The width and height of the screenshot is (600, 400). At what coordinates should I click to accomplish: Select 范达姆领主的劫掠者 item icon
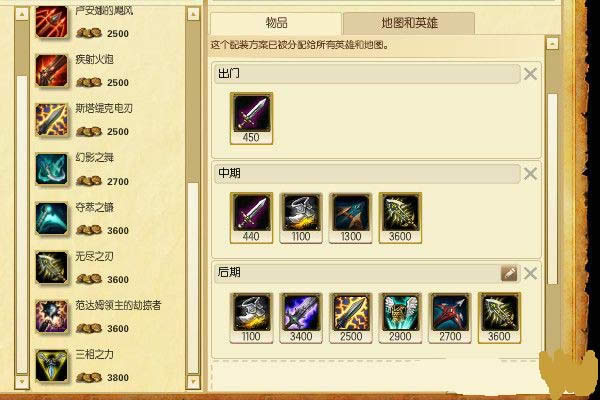pos(51,317)
